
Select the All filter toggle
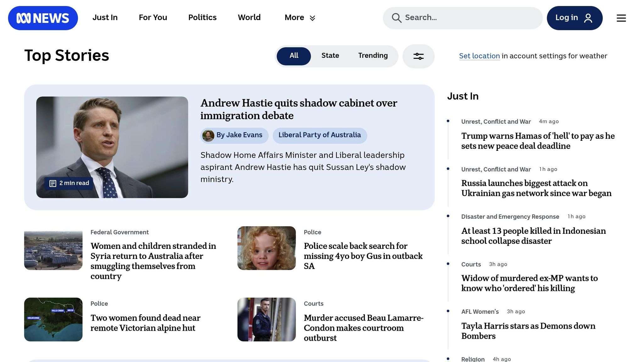coord(294,56)
